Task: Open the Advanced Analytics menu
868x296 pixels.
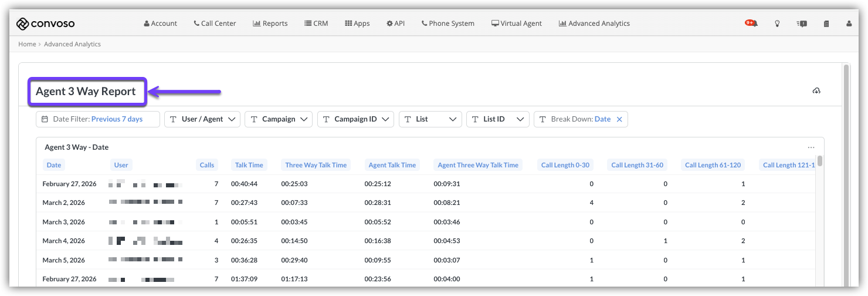Action: (x=594, y=23)
